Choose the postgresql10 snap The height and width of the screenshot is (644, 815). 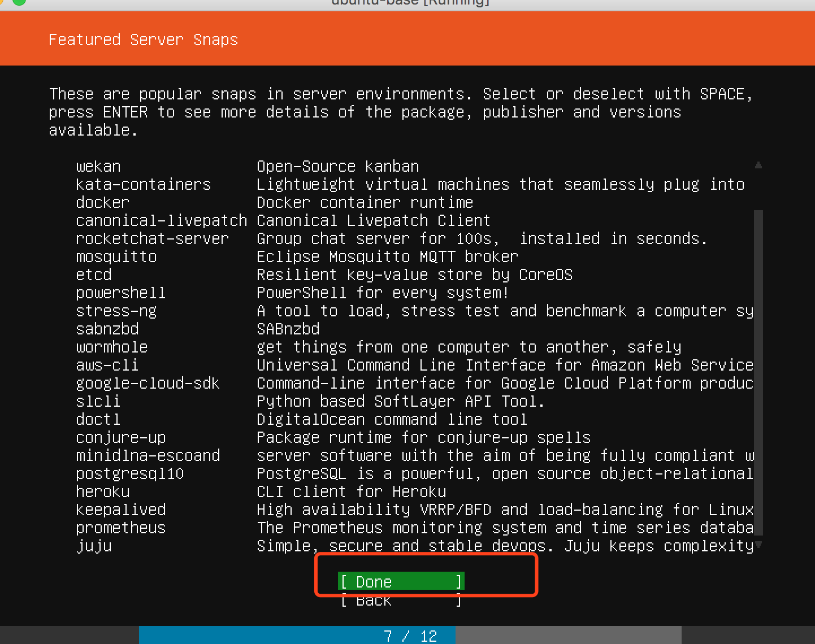(x=414, y=473)
